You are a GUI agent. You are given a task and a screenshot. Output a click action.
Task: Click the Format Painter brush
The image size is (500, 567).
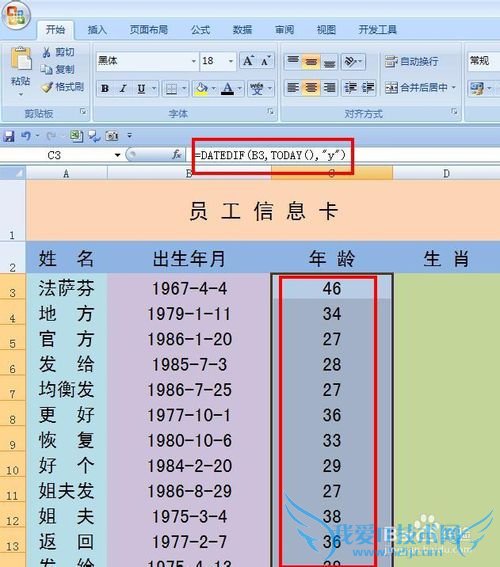tap(62, 87)
